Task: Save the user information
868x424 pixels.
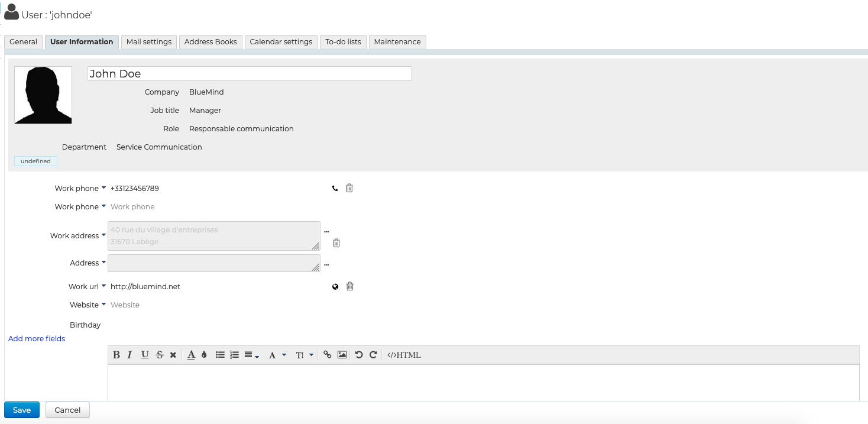Action: pyautogui.click(x=22, y=410)
